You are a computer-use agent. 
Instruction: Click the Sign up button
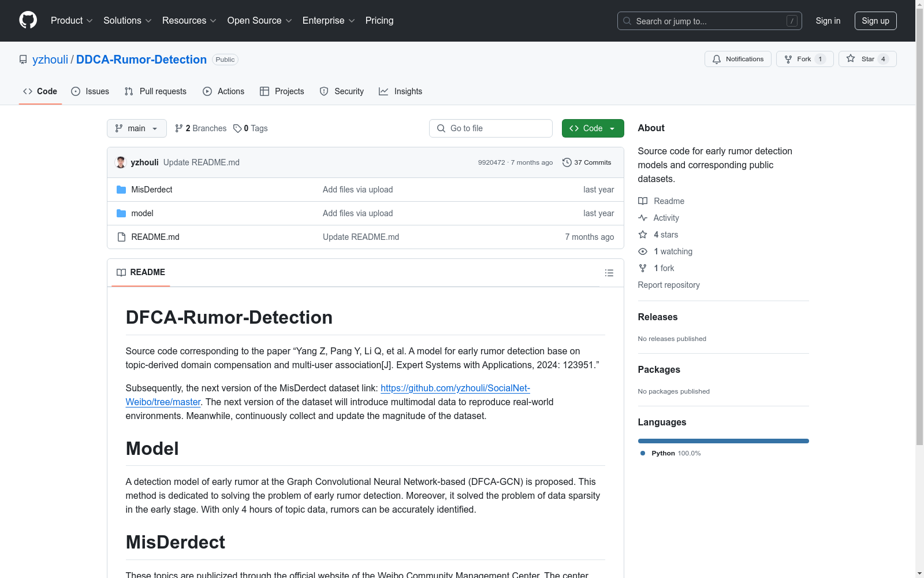click(x=875, y=21)
